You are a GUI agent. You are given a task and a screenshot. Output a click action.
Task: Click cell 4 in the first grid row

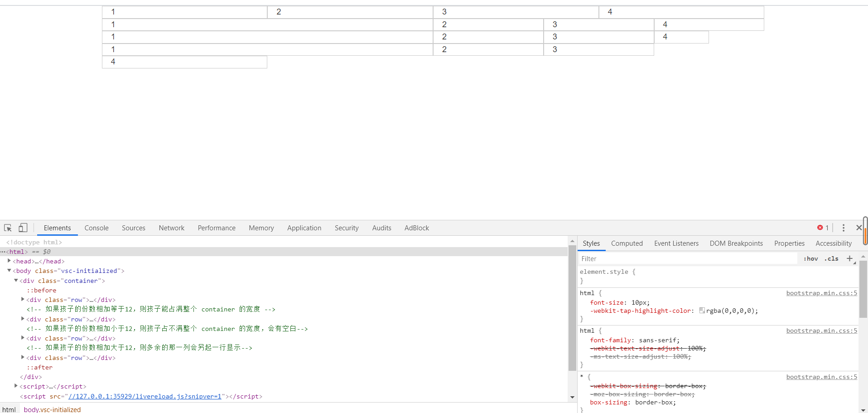click(x=681, y=12)
